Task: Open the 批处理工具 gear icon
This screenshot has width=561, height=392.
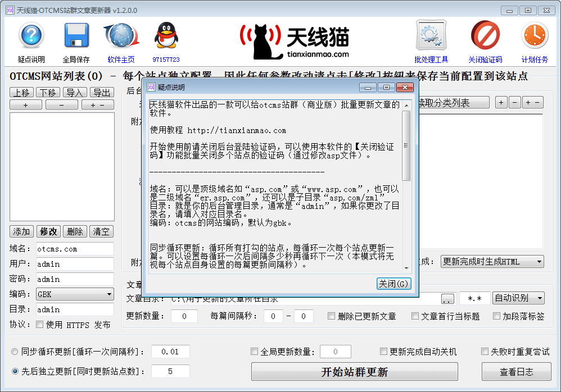Action: click(431, 35)
